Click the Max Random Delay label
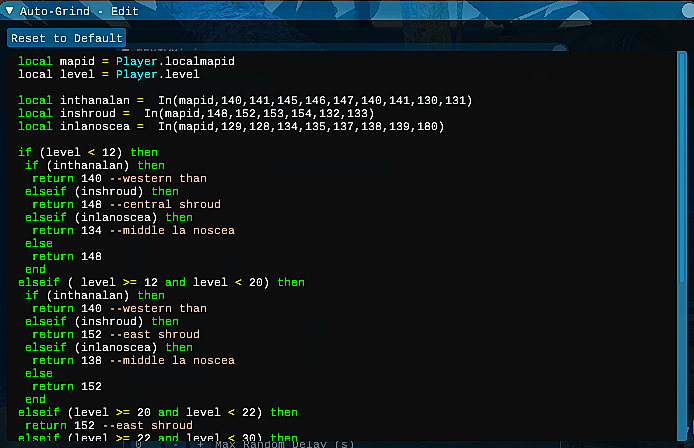694x448 pixels. click(x=290, y=444)
